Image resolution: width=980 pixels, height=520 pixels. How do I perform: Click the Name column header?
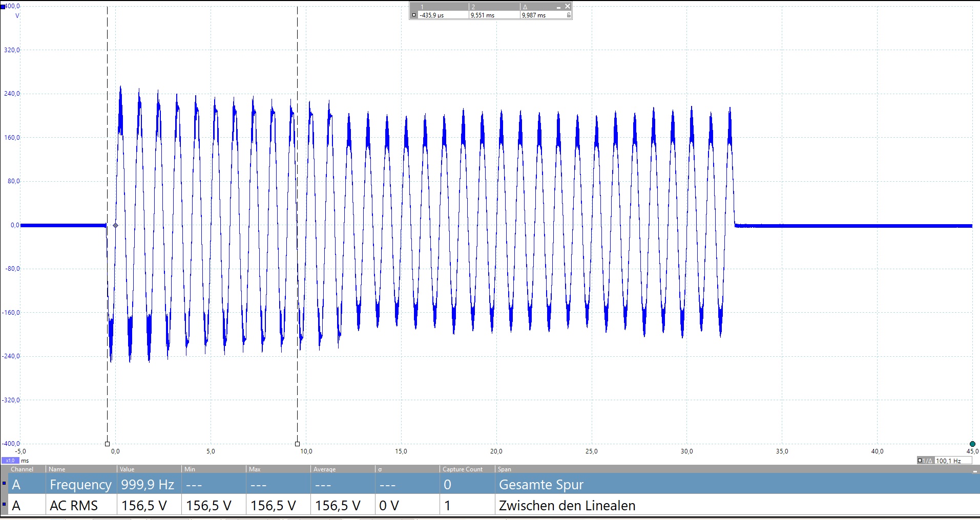click(57, 469)
